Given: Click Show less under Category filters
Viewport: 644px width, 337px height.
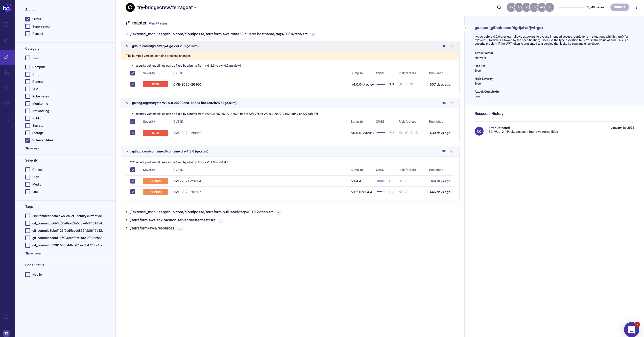Looking at the screenshot, I should point(32,148).
